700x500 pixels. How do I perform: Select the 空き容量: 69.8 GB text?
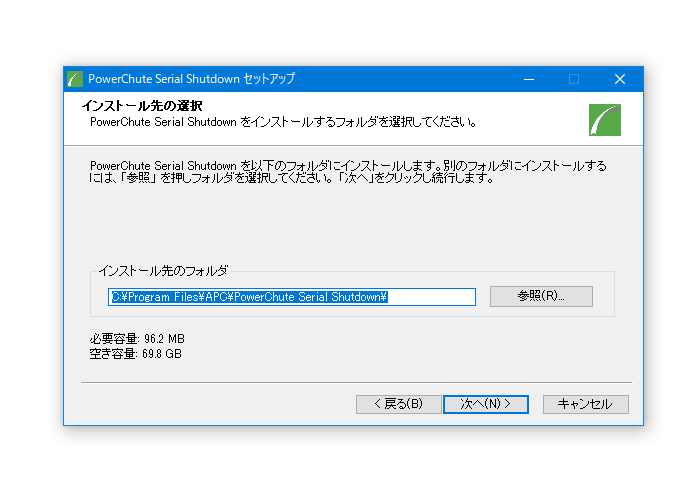136,354
